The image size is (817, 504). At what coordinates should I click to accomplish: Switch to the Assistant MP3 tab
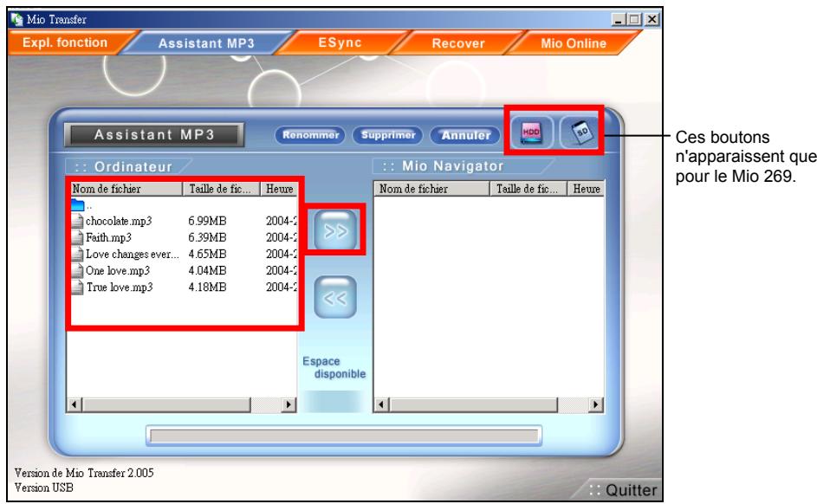coord(206,43)
